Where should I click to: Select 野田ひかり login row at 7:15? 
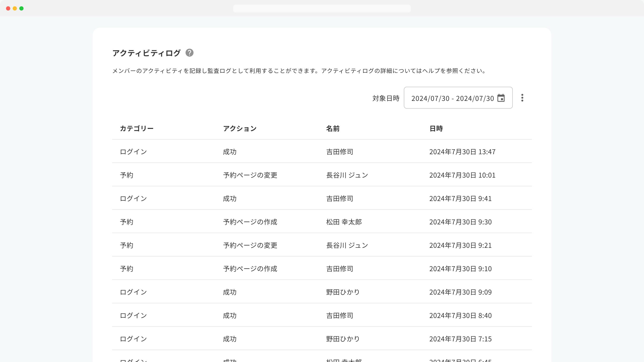(x=322, y=339)
